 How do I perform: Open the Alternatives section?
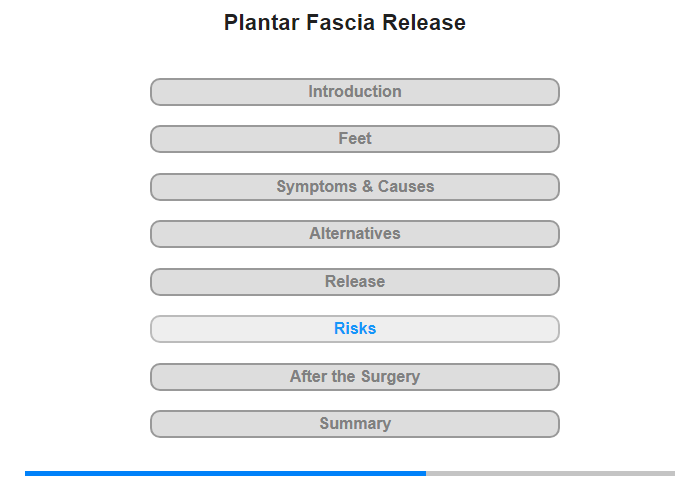[x=354, y=234]
